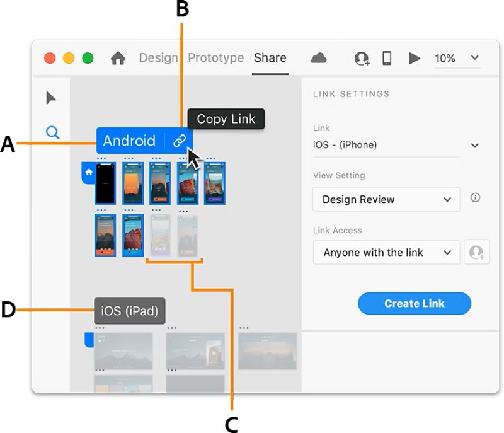Select the iOS (iPad) flow label
The width and height of the screenshot is (504, 433).
click(130, 311)
